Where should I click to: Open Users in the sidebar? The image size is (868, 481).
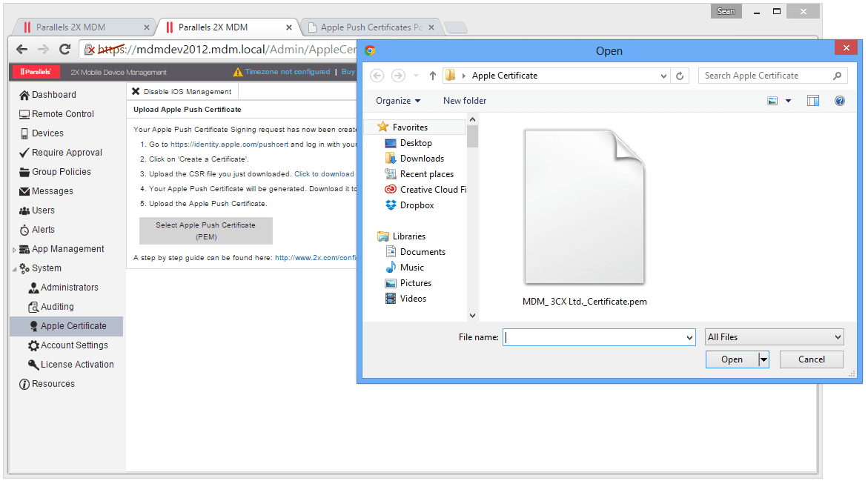37,211
